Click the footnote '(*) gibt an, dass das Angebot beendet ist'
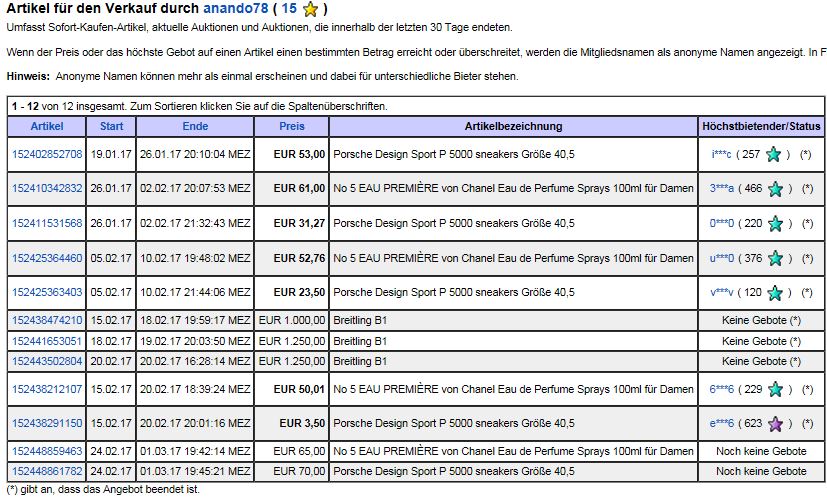827x503 pixels. (103, 489)
